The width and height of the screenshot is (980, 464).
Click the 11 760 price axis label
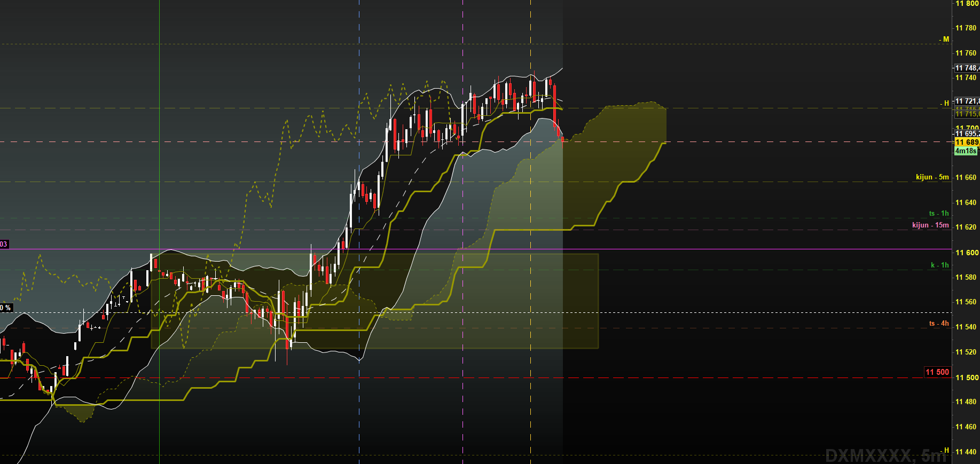pos(966,53)
